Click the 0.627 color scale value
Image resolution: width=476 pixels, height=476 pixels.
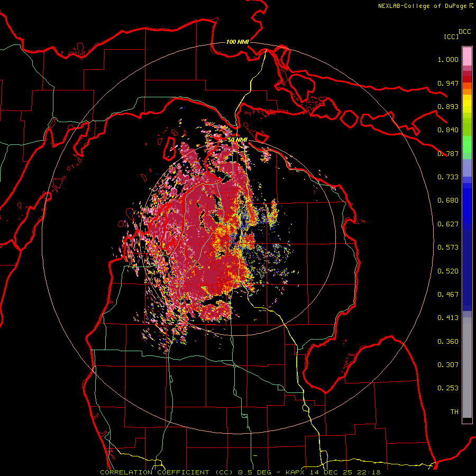pyautogui.click(x=448, y=224)
